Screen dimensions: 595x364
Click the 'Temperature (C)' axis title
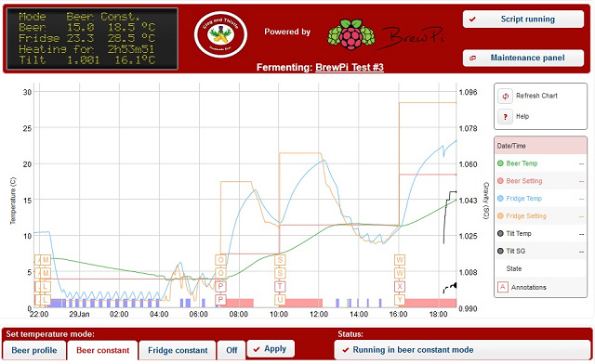click(x=13, y=201)
